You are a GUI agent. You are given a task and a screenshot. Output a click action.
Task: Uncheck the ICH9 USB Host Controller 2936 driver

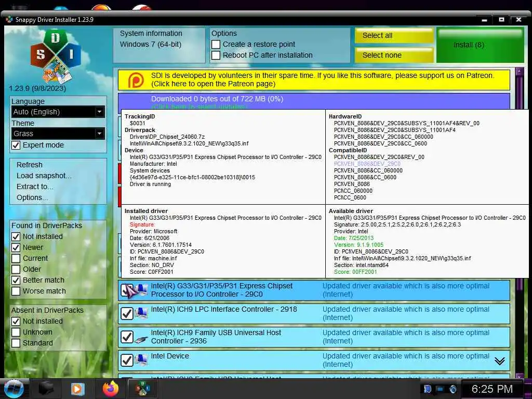point(127,337)
